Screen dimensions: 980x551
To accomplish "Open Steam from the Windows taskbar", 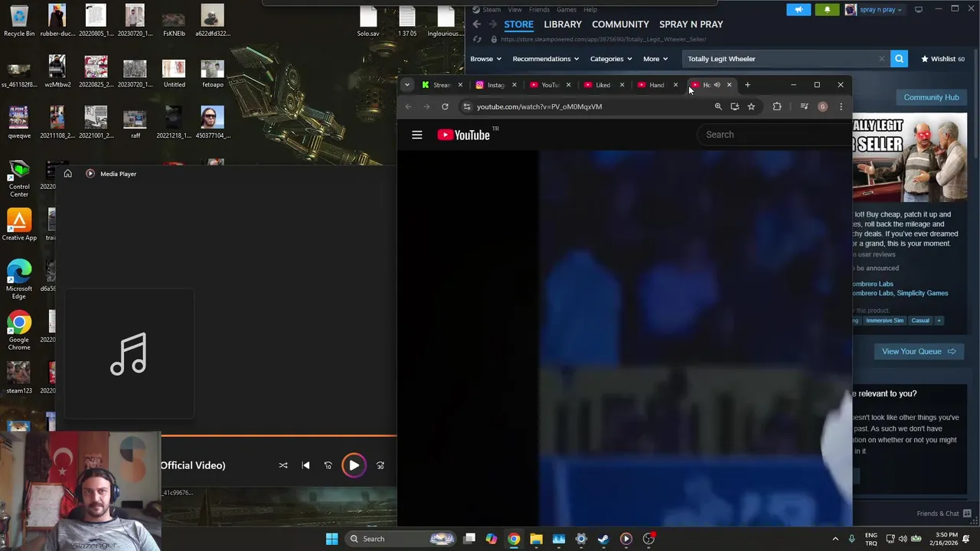I will pyautogui.click(x=603, y=539).
